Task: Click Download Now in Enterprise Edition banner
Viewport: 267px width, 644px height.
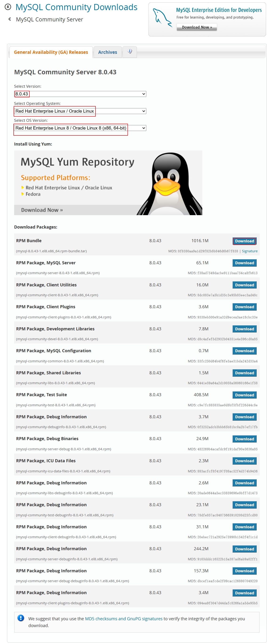Action: tap(197, 27)
